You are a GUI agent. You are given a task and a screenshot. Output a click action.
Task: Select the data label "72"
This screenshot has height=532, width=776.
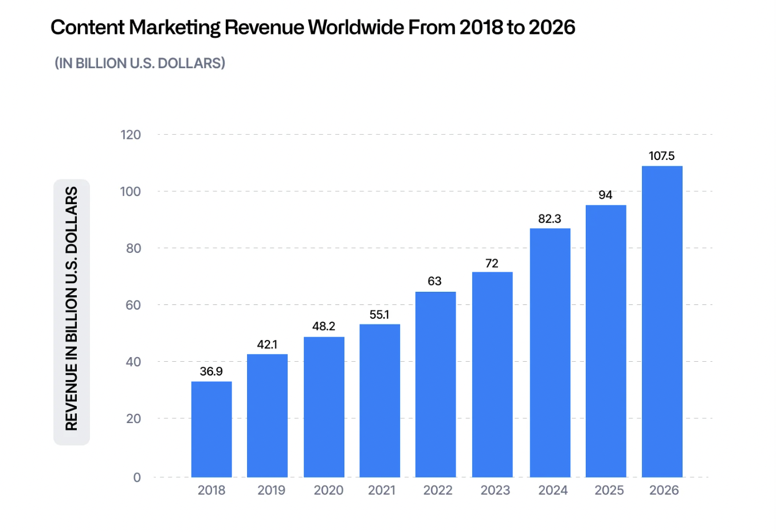coord(492,263)
